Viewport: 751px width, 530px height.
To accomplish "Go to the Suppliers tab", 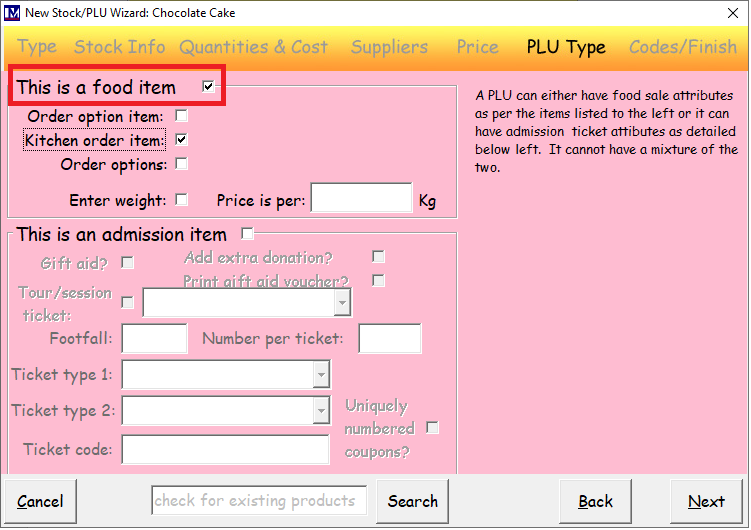I will click(389, 47).
